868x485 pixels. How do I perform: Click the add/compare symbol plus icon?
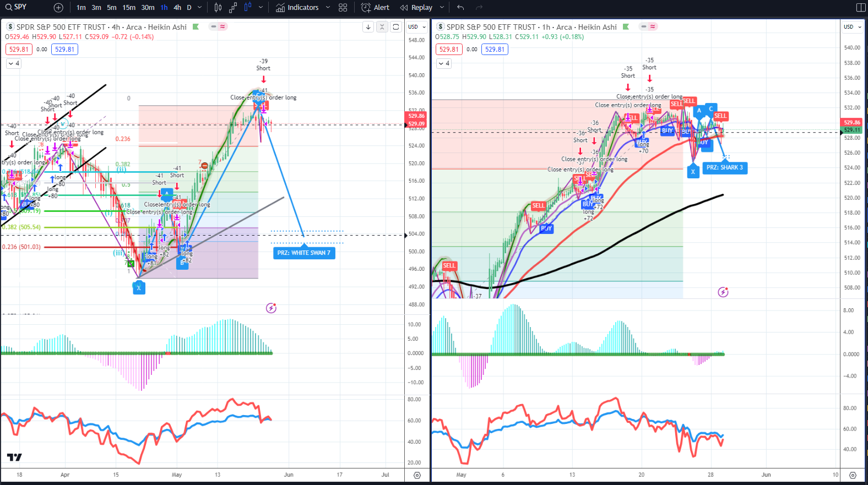click(x=58, y=8)
